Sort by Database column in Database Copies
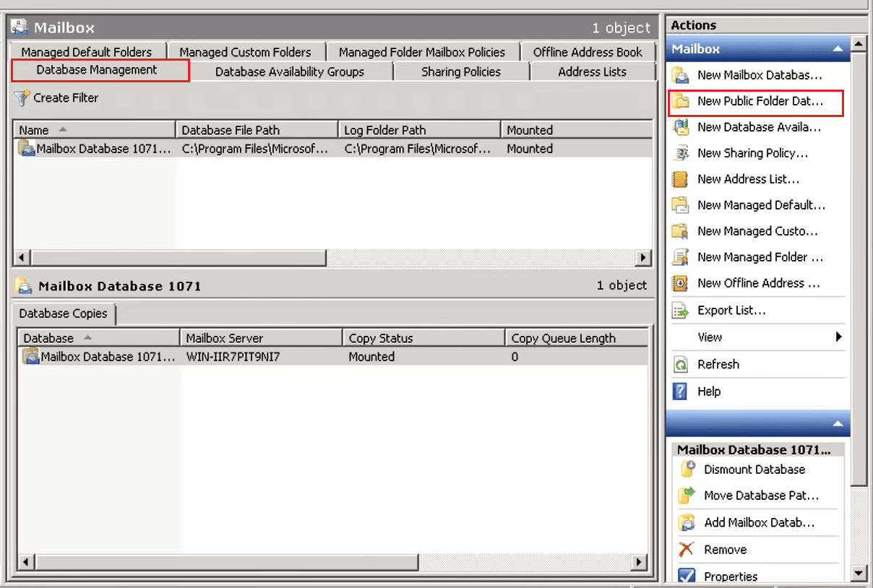The width and height of the screenshot is (873, 588). tap(99, 338)
